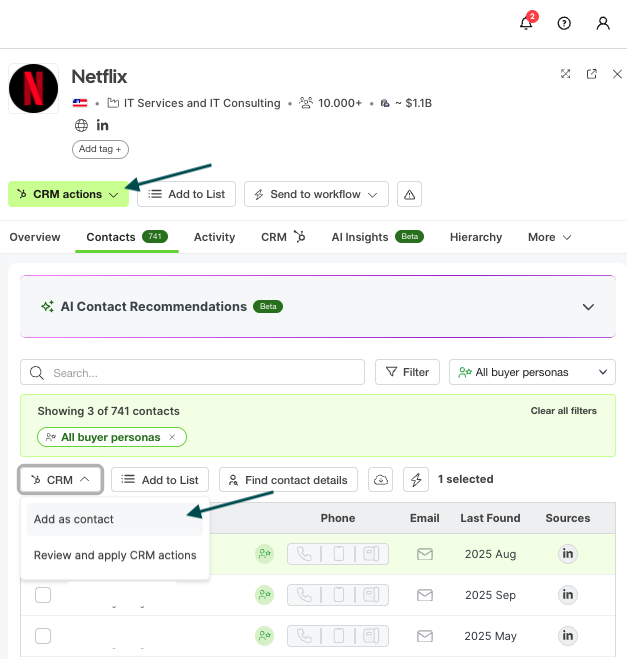Select Review and apply CRM actions
Image resolution: width=627 pixels, height=659 pixels.
(115, 555)
